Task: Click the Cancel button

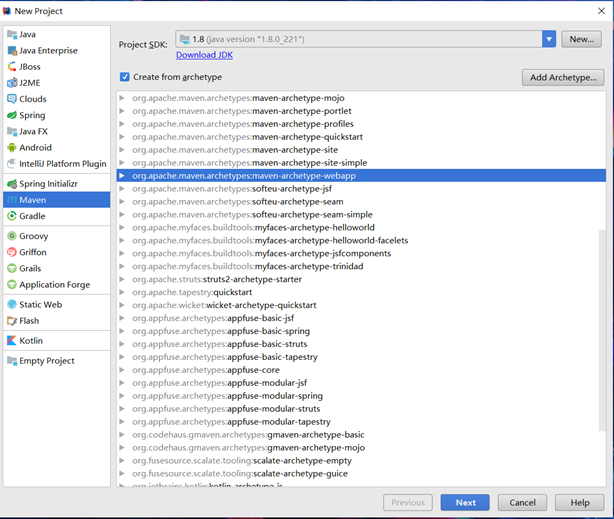Action: coord(522,503)
